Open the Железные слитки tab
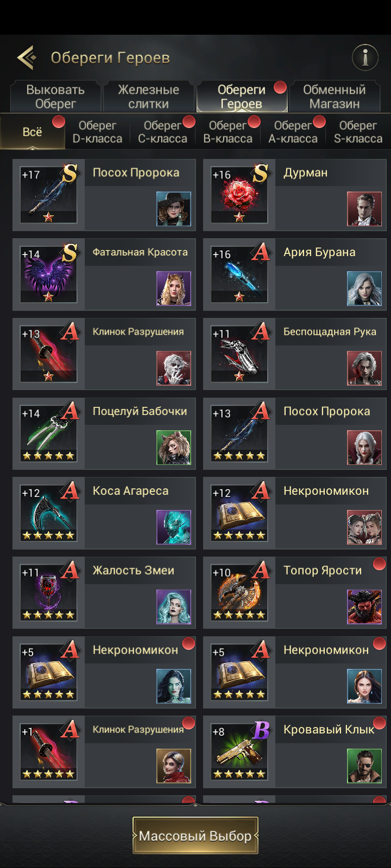This screenshot has height=868, width=391. 148,97
